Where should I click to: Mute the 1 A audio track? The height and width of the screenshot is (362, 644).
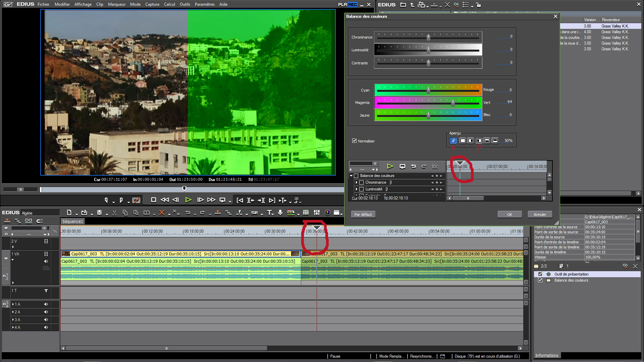(x=46, y=304)
